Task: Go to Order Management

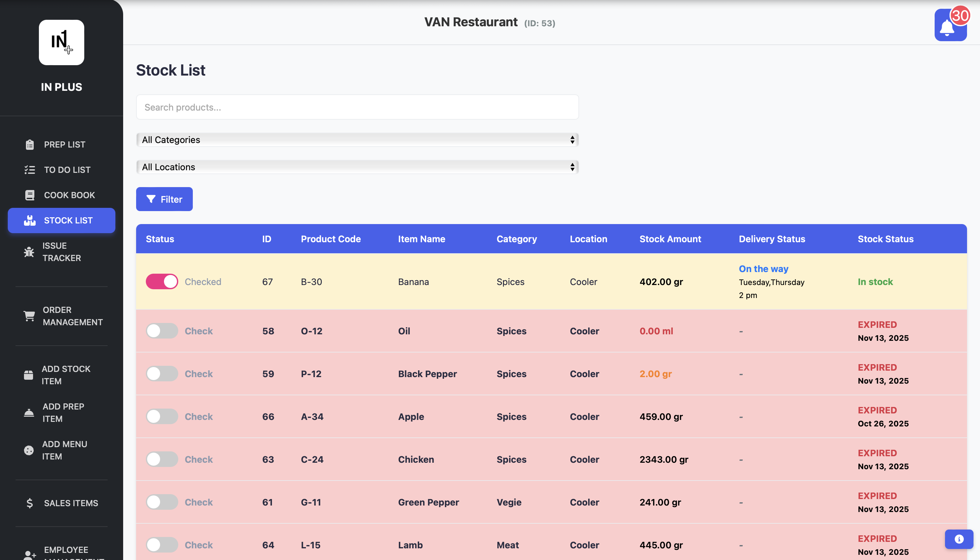Action: point(72,316)
